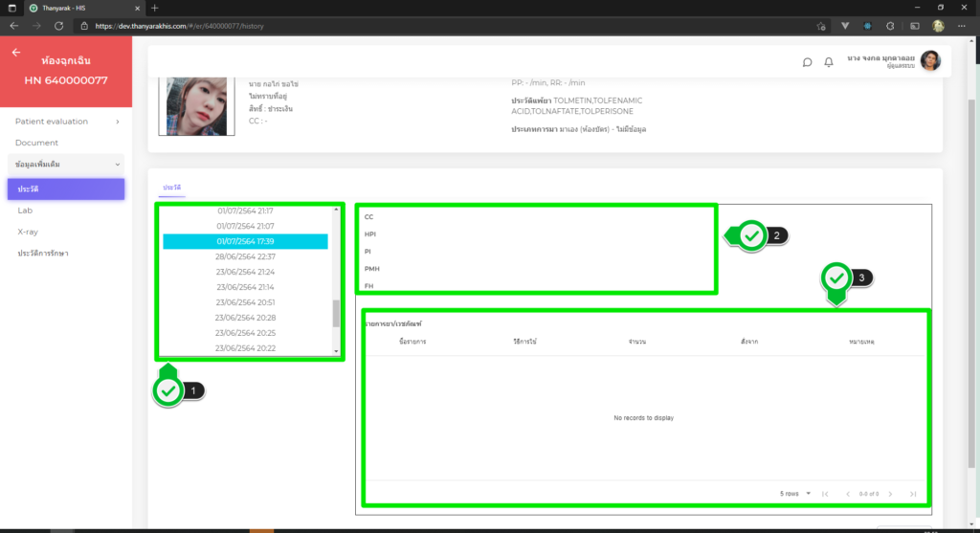The width and height of the screenshot is (980, 533).
Task: Go to next page of medication table
Action: [891, 494]
